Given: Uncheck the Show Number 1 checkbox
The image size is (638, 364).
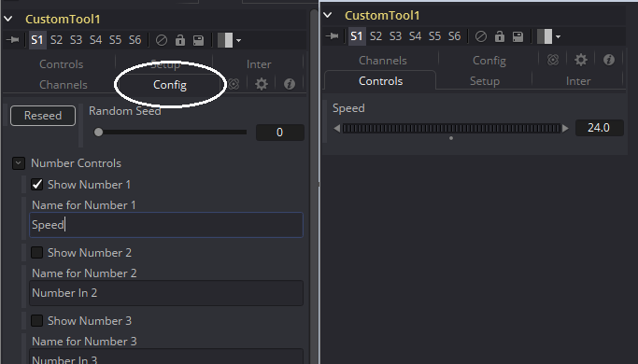Looking at the screenshot, I should tap(37, 184).
